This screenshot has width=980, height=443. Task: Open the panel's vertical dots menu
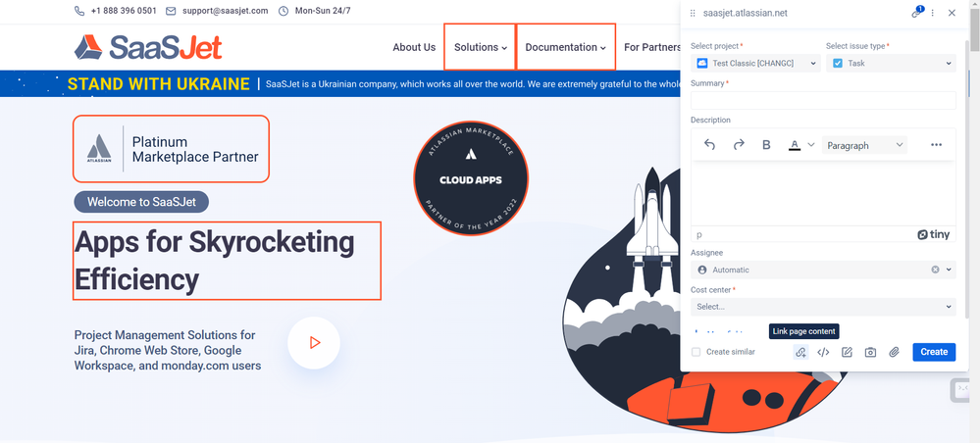coord(933,13)
